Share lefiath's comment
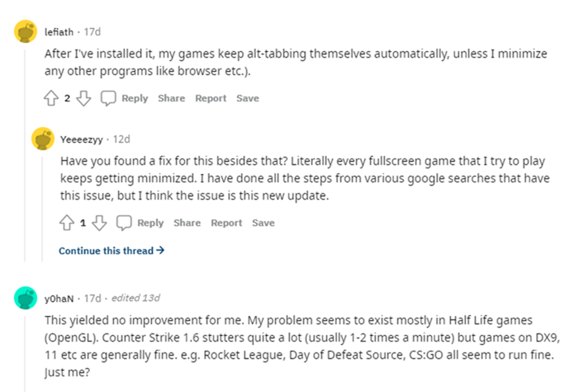The image size is (569, 392). pyautogui.click(x=171, y=98)
